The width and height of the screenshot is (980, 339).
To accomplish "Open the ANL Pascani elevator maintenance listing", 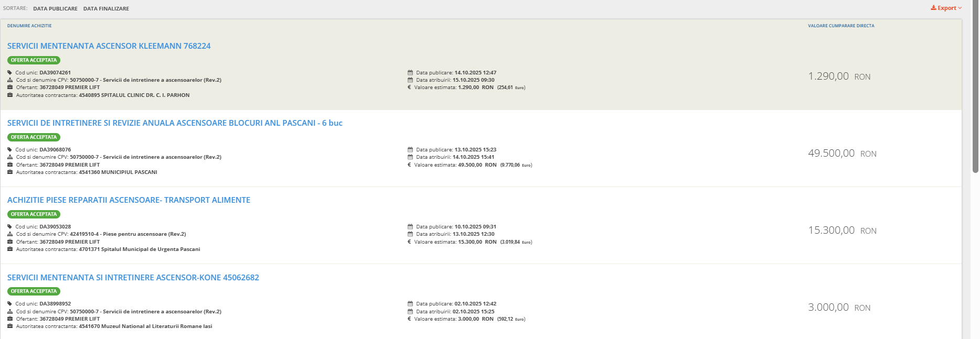I will [175, 123].
